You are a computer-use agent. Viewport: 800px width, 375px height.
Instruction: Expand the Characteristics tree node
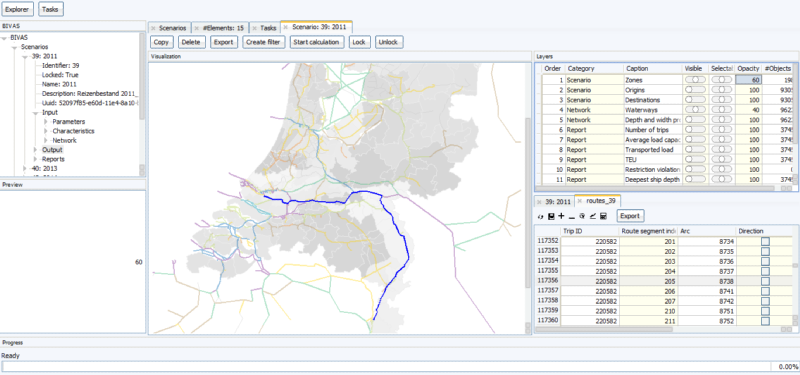[46, 131]
